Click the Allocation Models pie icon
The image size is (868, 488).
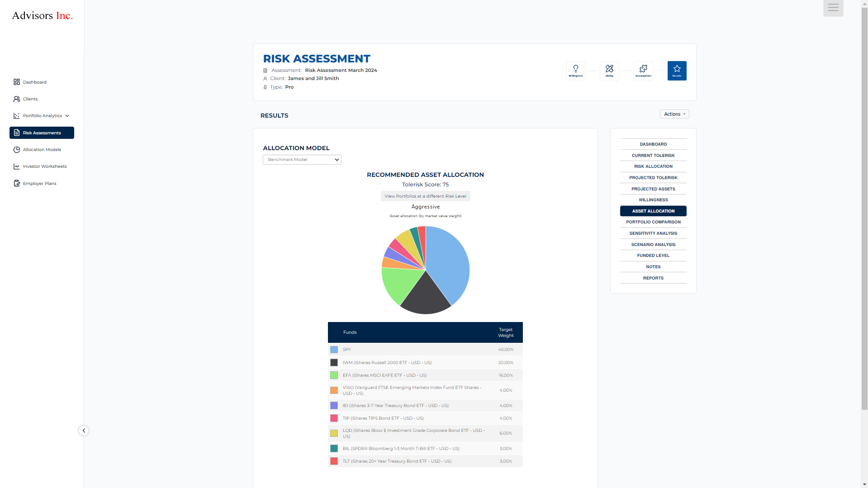click(x=17, y=150)
